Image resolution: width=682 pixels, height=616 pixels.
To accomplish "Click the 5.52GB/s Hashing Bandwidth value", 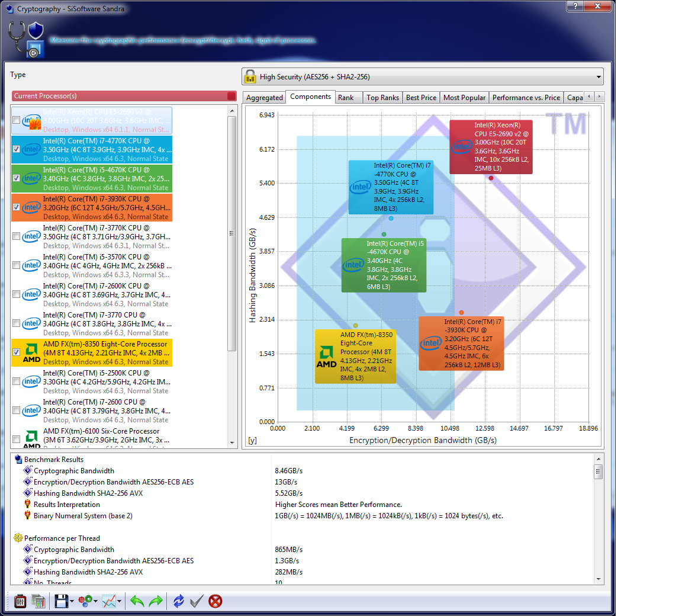I will pos(289,493).
